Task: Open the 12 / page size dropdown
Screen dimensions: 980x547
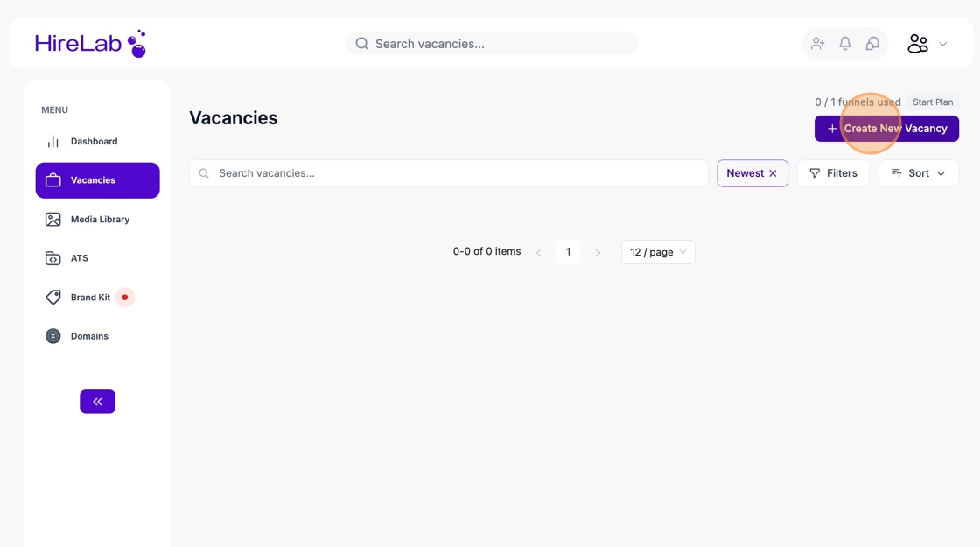Action: pyautogui.click(x=658, y=252)
